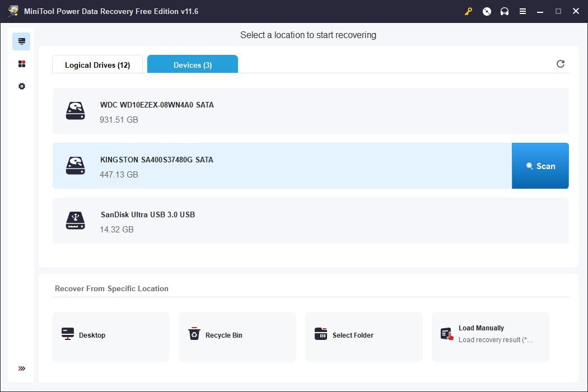588x392 pixels.
Task: Open Settings with the gear icon
Action: (x=21, y=86)
